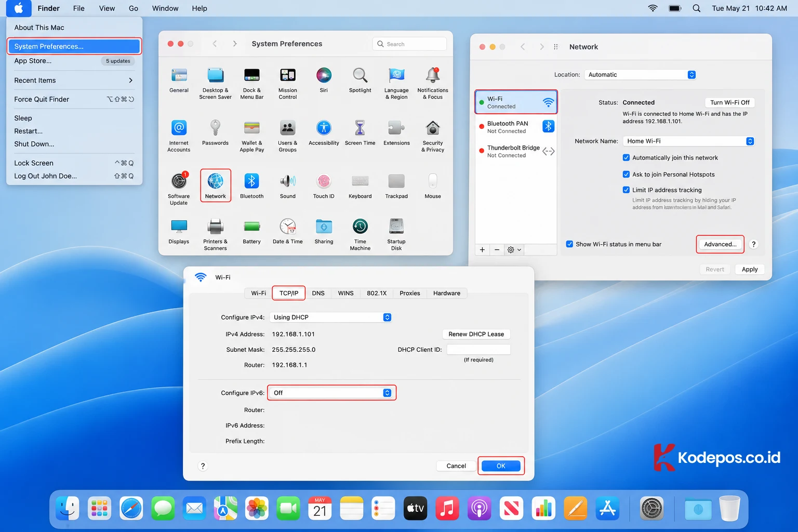This screenshot has width=798, height=532.
Task: Toggle Ask to join Personal Hotspots
Action: [626, 174]
